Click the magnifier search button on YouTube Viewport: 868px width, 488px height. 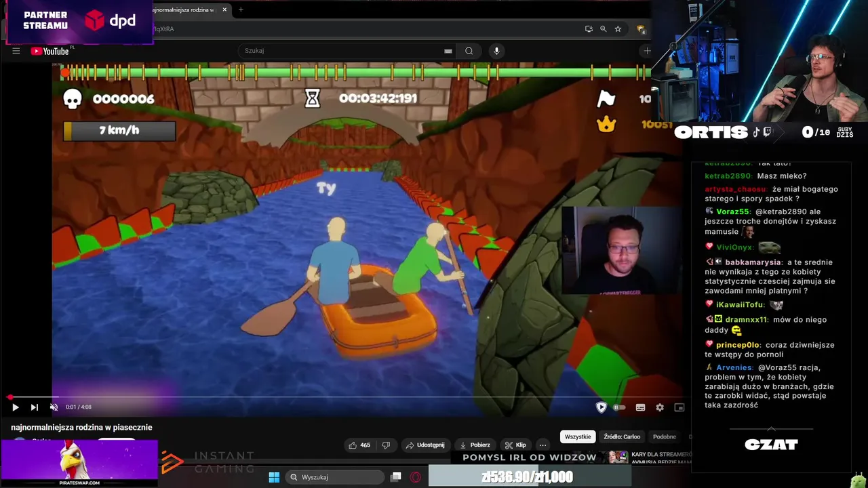point(469,51)
